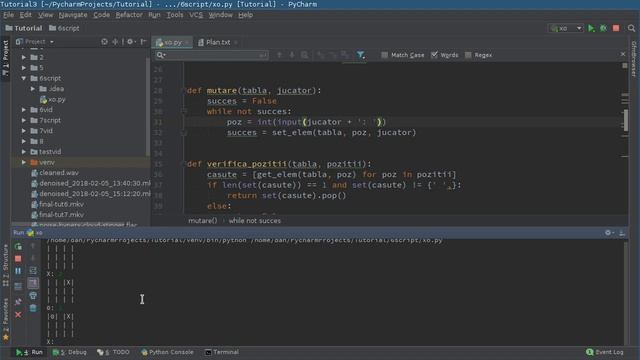Expand the 7script folder
The height and width of the screenshot is (360, 640).
pyautogui.click(x=24, y=120)
